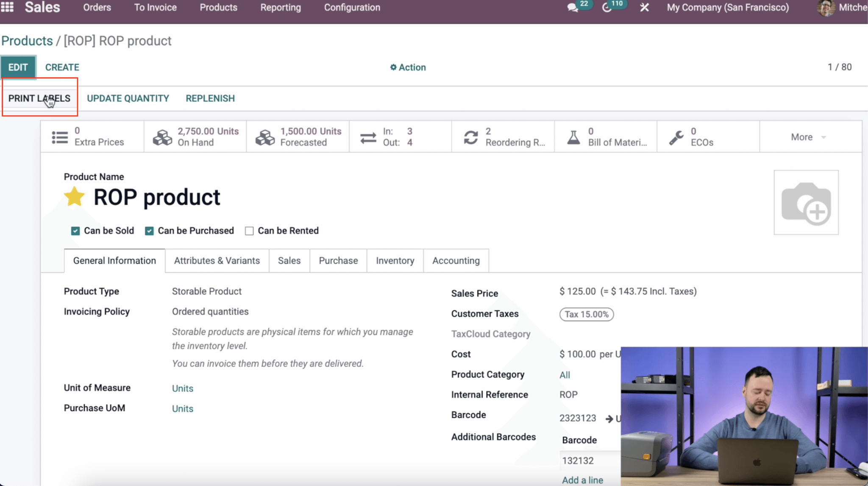Open the Bill of Materials smart button

pyautogui.click(x=605, y=136)
